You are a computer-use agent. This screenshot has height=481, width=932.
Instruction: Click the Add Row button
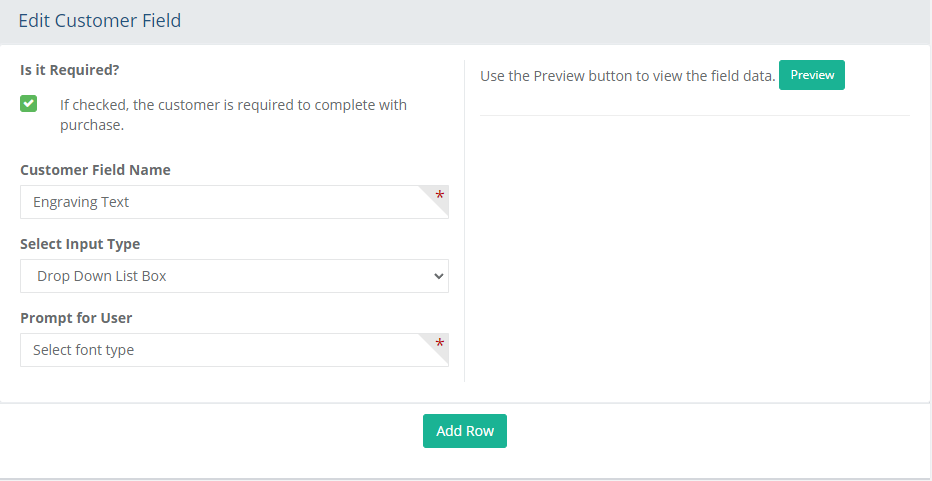pyautogui.click(x=465, y=431)
